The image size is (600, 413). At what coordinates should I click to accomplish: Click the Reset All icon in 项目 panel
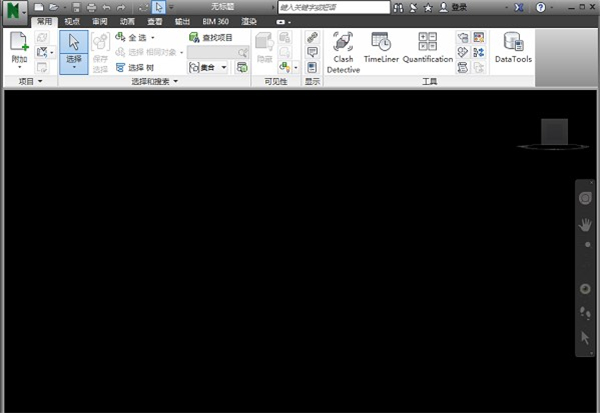(x=41, y=52)
